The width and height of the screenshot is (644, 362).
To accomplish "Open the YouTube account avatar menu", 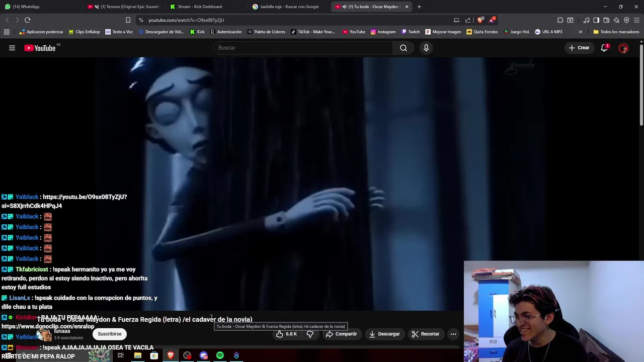I will click(623, 48).
